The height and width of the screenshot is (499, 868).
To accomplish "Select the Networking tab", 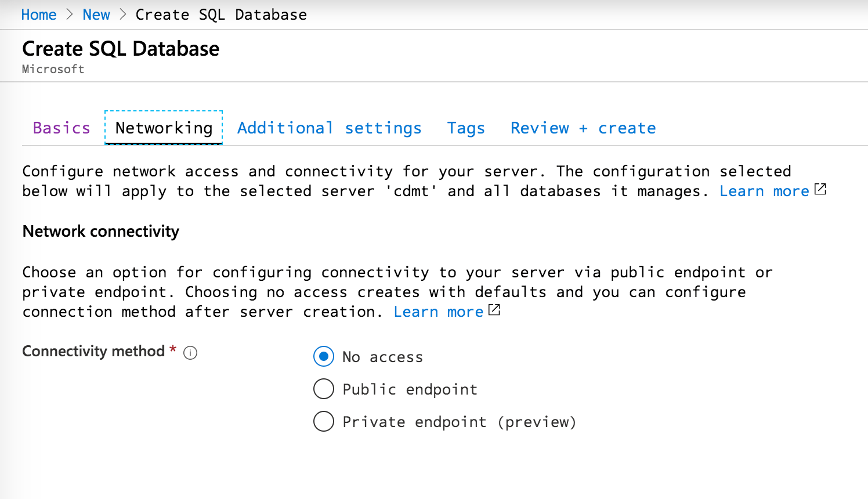I will (x=163, y=128).
